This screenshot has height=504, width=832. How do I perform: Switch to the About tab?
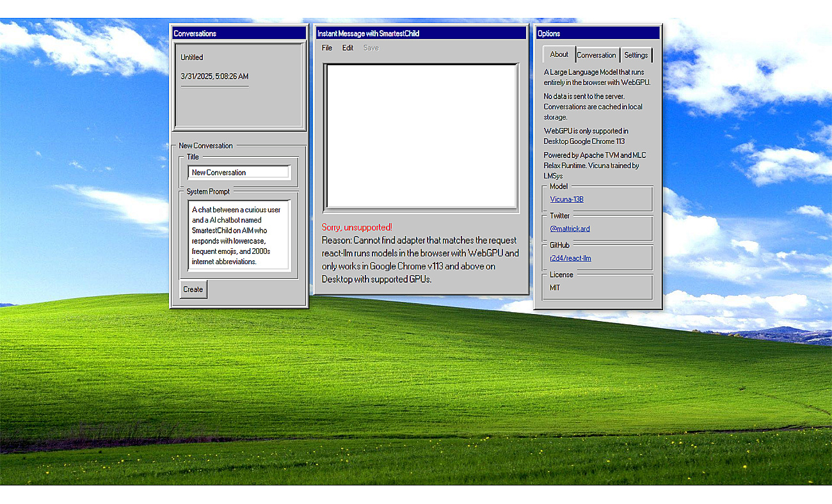pos(559,54)
